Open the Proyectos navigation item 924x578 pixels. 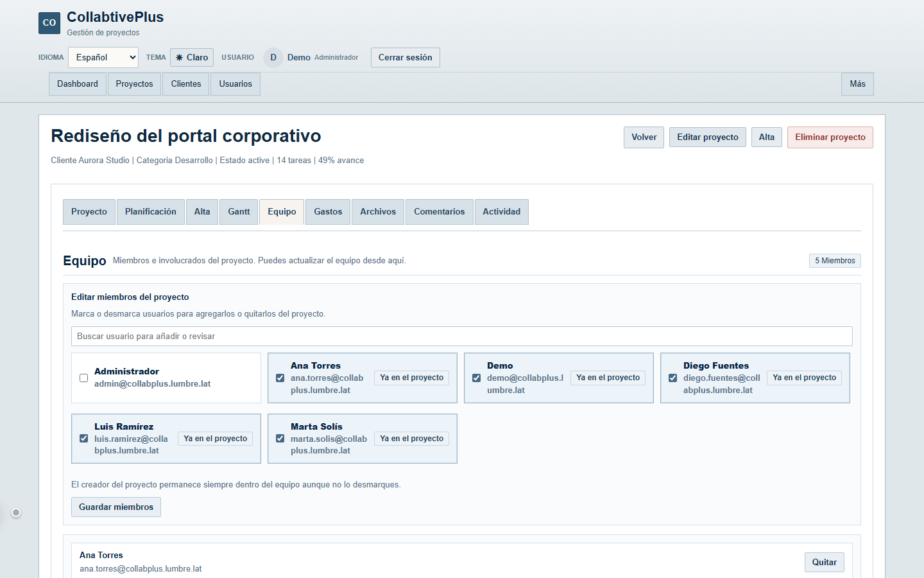[x=135, y=84]
